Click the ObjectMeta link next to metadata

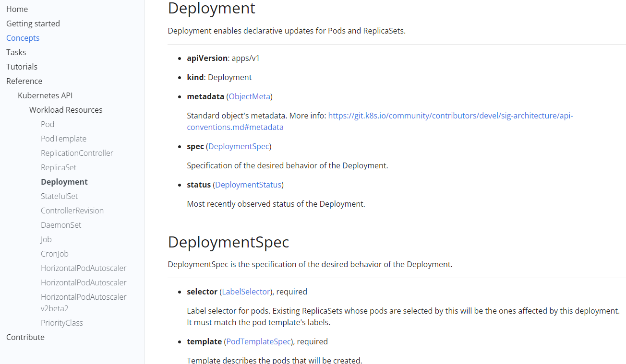pyautogui.click(x=249, y=96)
